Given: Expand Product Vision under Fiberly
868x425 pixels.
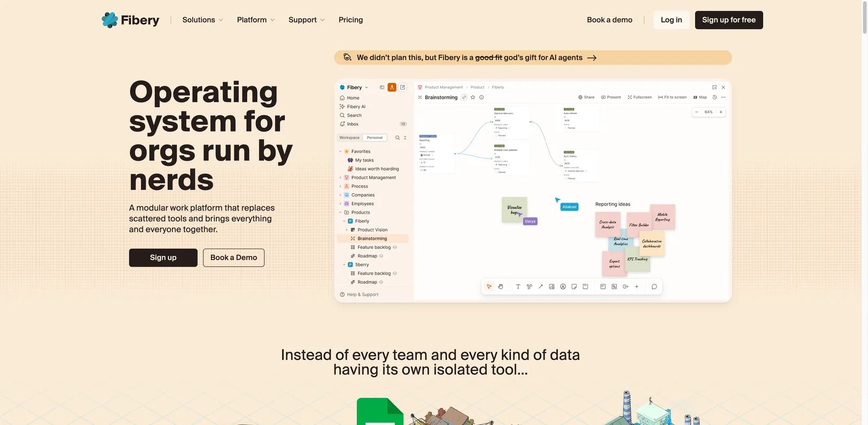Looking at the screenshot, I should pos(347,230).
